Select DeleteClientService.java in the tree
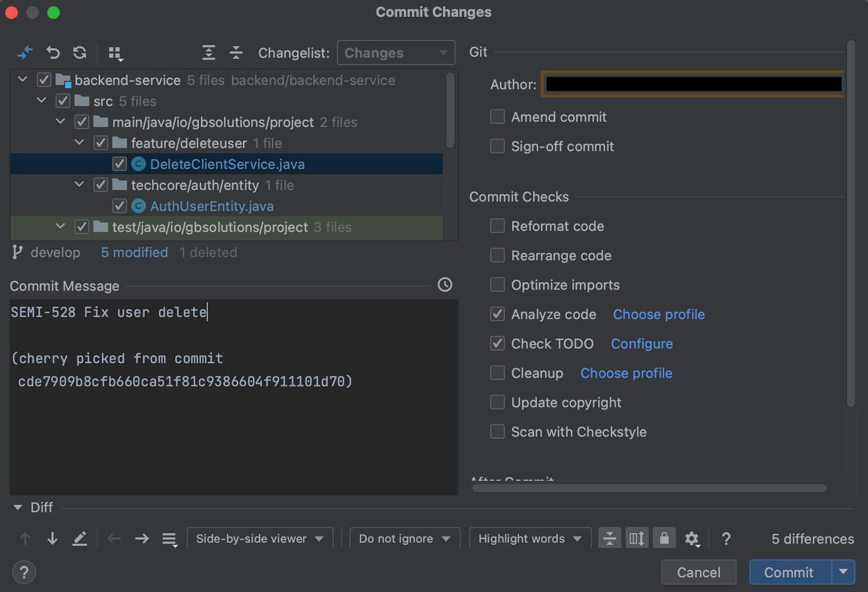The height and width of the screenshot is (592, 868). pos(227,164)
